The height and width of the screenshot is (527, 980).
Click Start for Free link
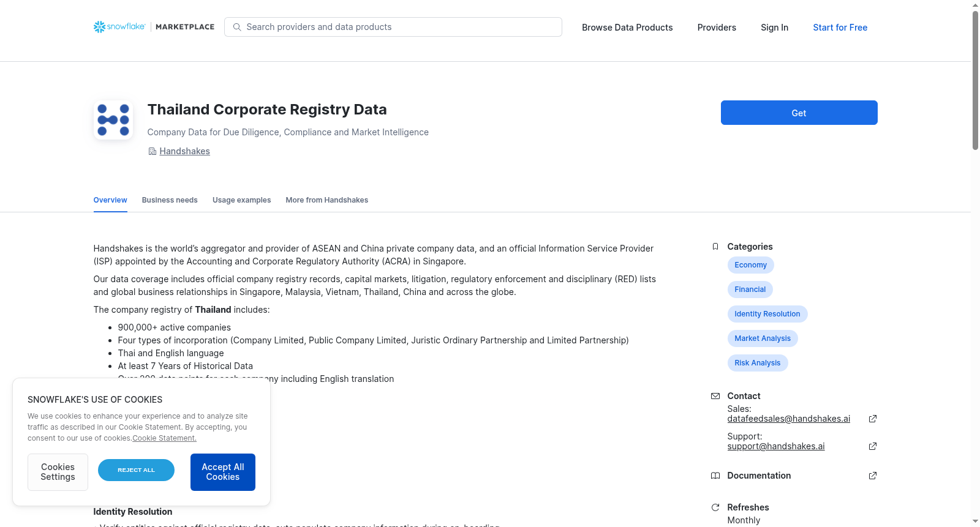840,28
